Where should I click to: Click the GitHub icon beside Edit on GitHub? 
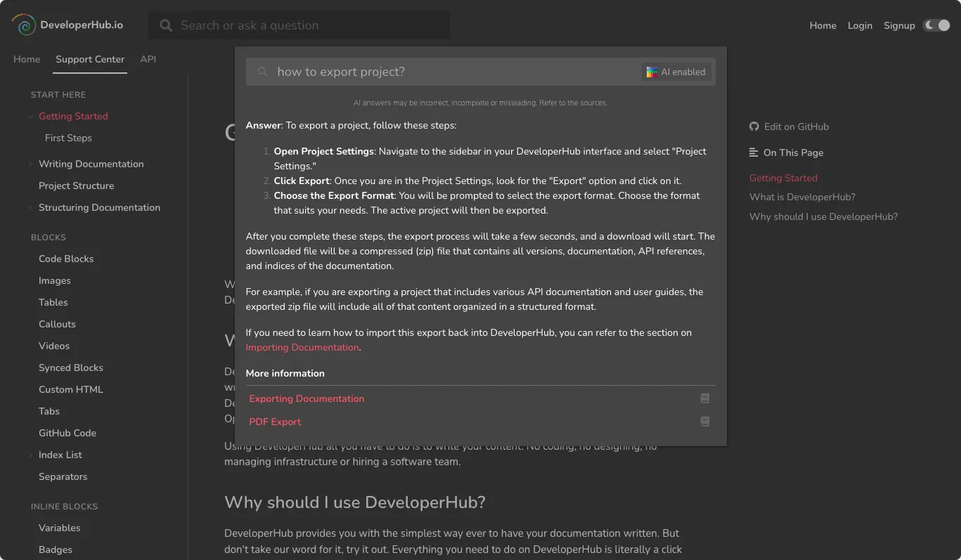[754, 126]
